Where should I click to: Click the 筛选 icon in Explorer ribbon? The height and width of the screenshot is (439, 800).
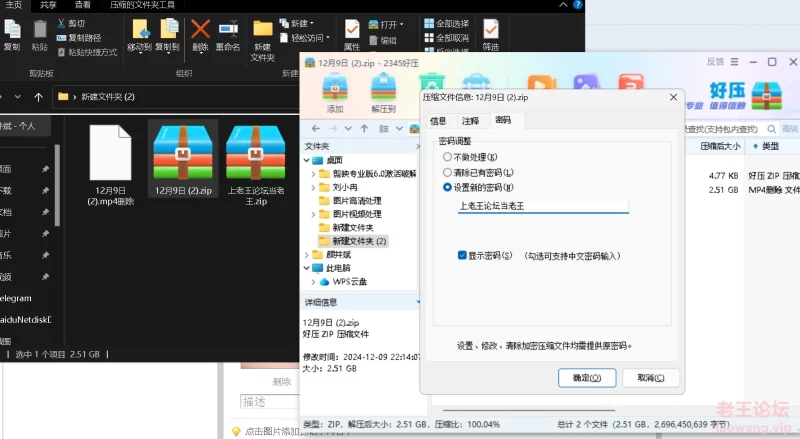coord(490,29)
